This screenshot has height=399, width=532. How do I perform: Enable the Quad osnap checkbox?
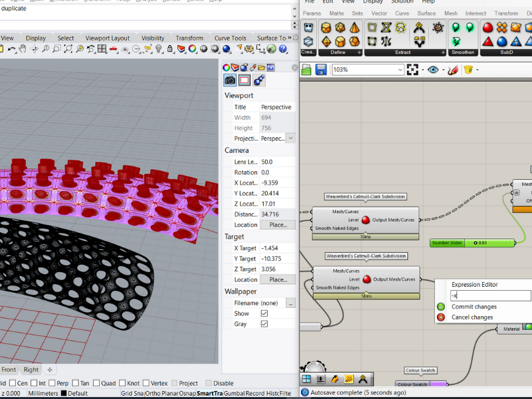pyautogui.click(x=98, y=383)
